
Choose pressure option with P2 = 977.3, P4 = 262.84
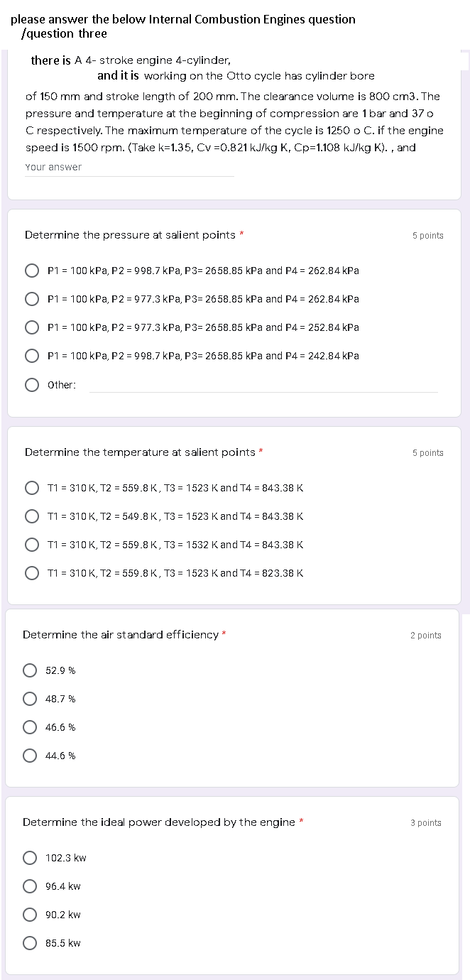click(32, 299)
